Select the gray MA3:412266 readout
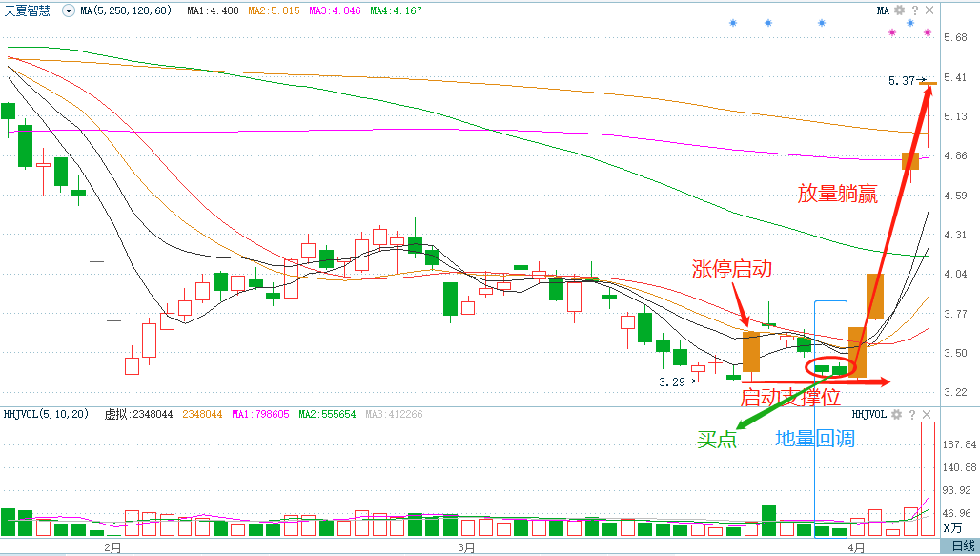This screenshot has height=556, width=980. (x=394, y=414)
